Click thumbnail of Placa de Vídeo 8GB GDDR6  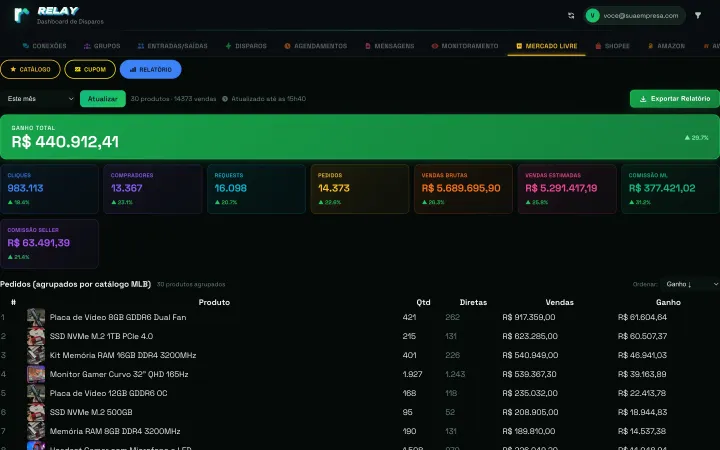(36, 317)
